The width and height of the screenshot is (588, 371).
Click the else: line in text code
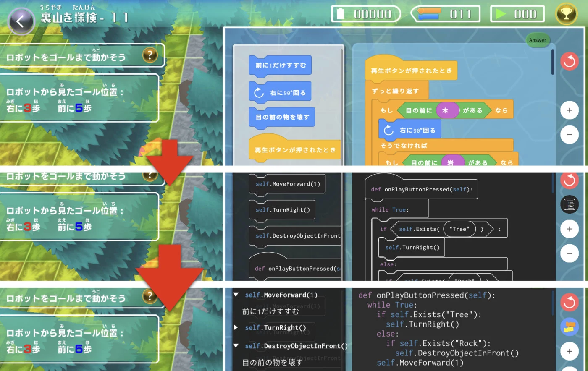click(388, 334)
